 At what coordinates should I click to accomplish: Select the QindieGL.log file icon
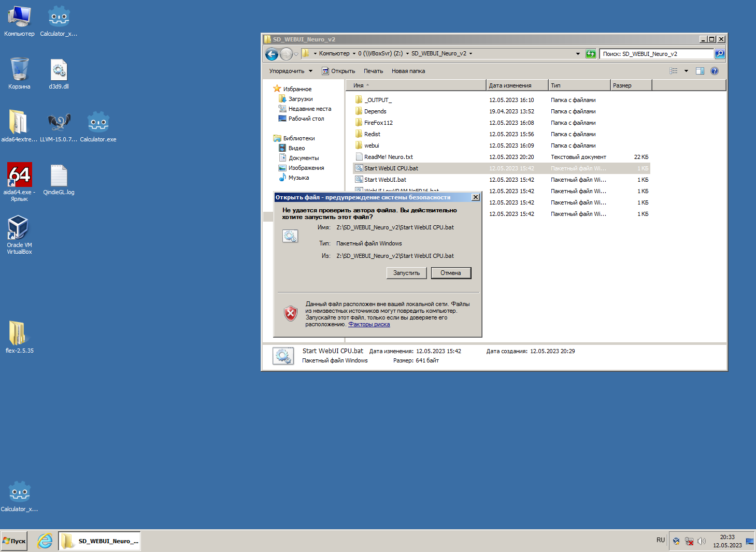(59, 179)
